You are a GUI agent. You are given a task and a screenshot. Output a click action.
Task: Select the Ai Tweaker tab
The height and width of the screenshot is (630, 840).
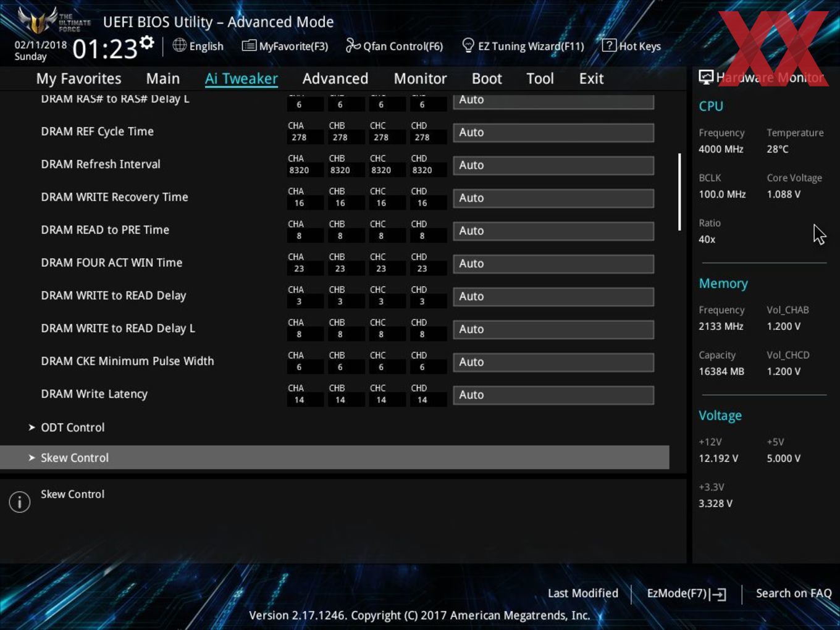pos(241,78)
